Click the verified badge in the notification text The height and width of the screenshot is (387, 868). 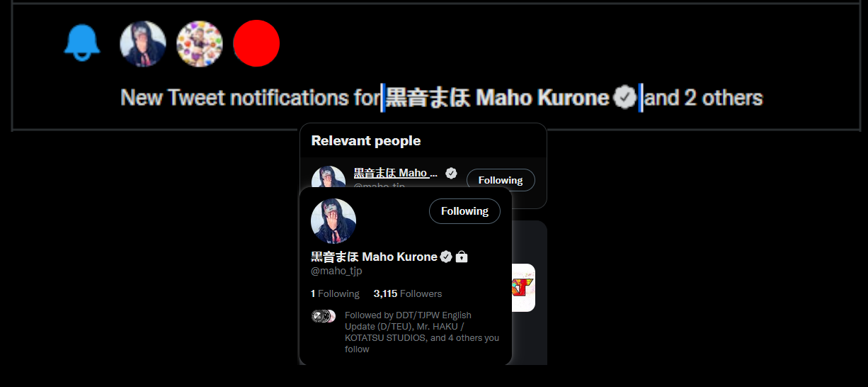[x=624, y=97]
